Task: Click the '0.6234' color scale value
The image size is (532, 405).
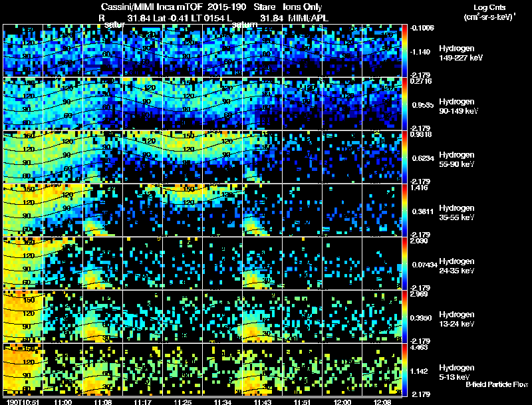Action: (423, 158)
